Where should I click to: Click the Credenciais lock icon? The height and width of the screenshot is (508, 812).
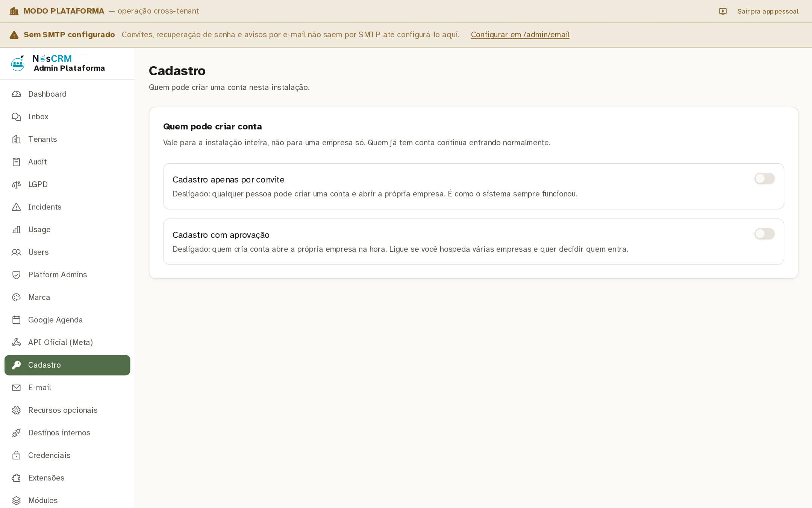[x=16, y=455]
